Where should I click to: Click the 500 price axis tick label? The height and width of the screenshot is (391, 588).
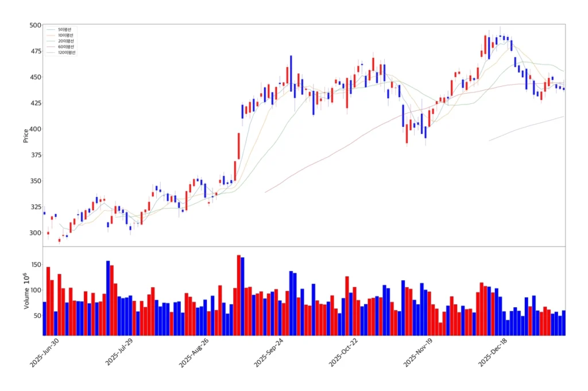click(35, 25)
